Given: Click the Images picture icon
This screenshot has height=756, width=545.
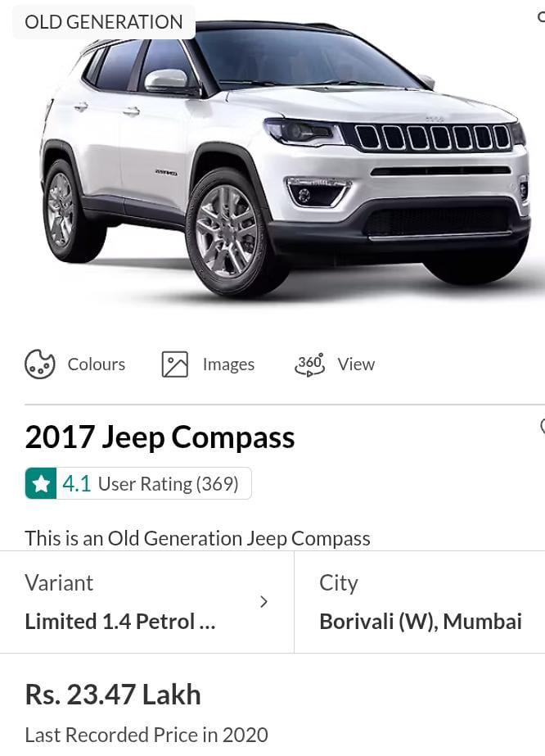Looking at the screenshot, I should 175,364.
